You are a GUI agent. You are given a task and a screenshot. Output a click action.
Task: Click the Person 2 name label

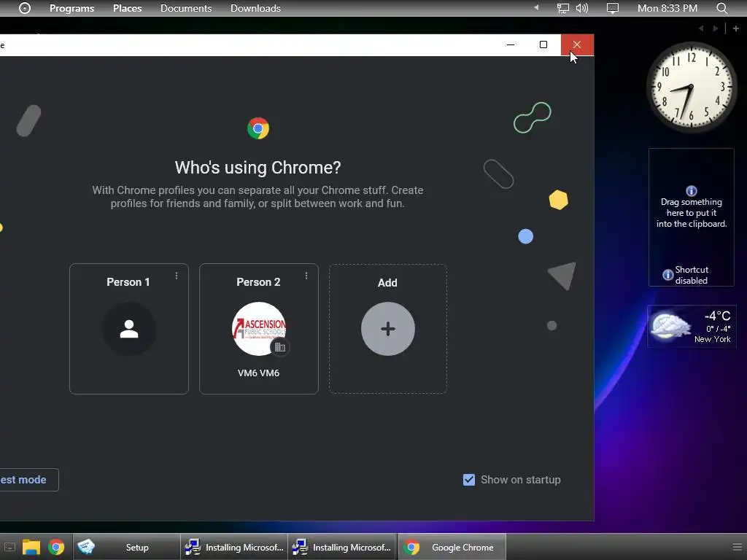click(258, 282)
